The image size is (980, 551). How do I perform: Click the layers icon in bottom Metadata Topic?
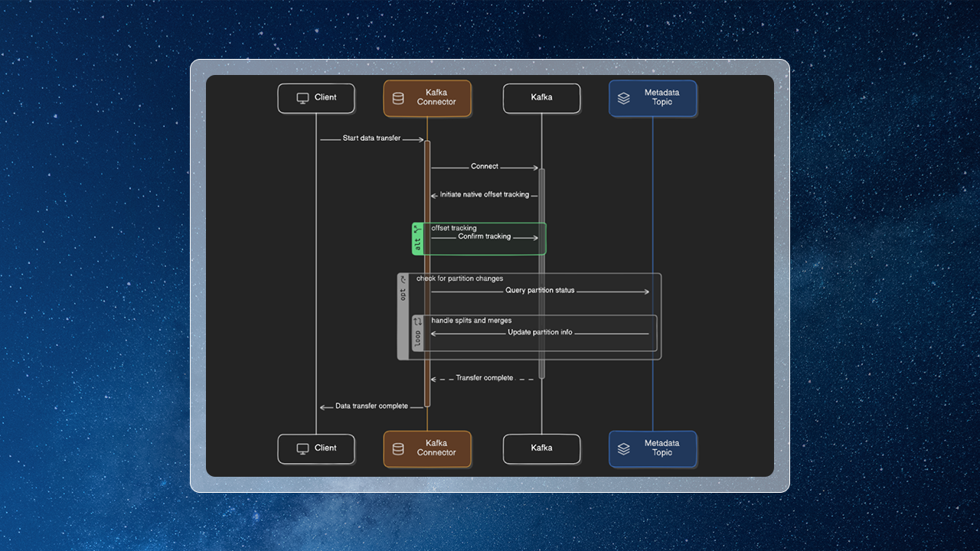pos(624,449)
